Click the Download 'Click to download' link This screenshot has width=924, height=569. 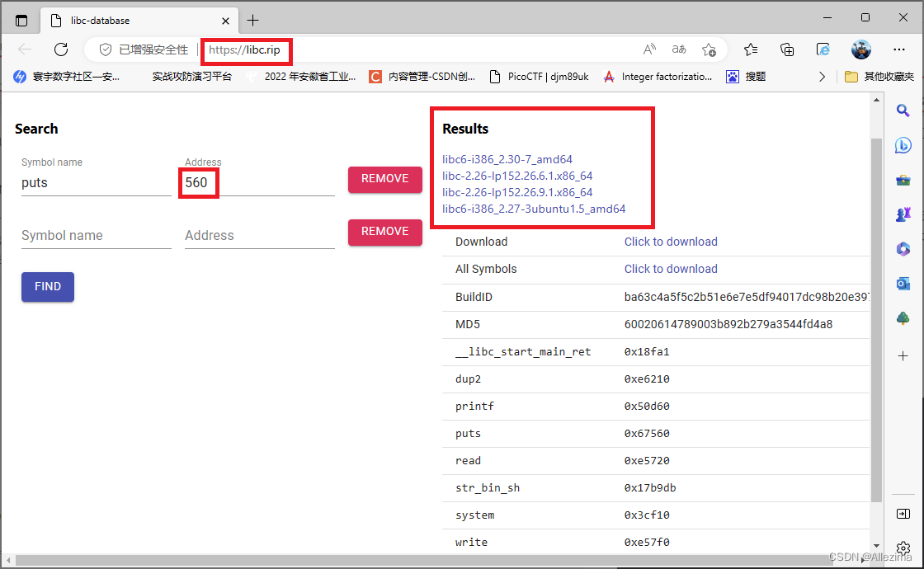pos(671,241)
